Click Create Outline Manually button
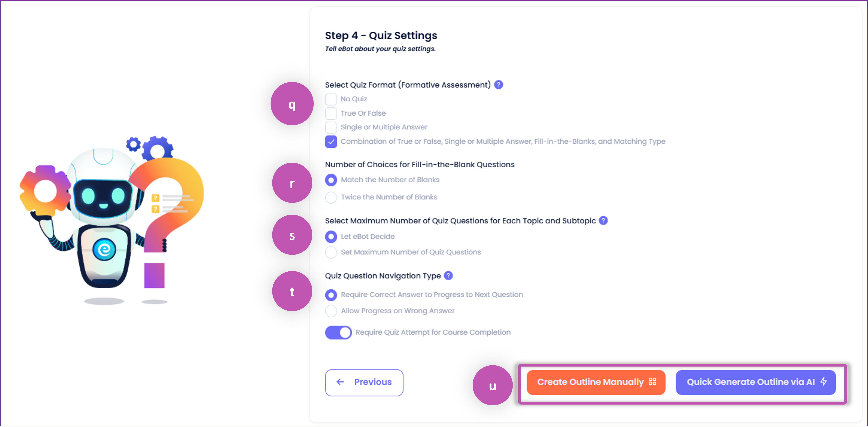Viewport: 868px width, 427px height. point(596,382)
